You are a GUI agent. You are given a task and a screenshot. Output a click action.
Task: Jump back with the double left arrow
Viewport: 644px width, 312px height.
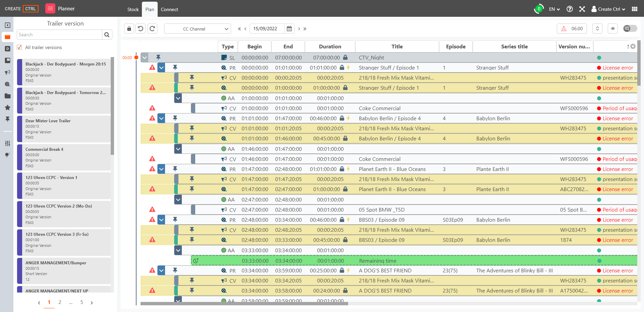click(x=239, y=29)
